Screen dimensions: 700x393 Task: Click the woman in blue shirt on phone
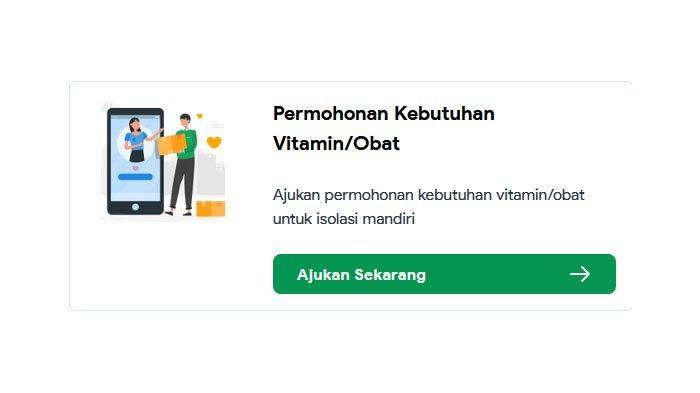[x=135, y=140]
